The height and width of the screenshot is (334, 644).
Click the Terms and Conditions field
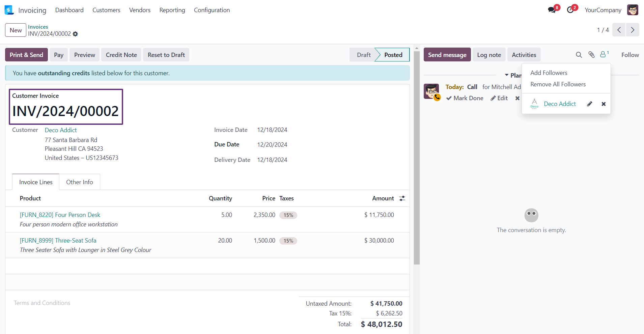(42, 303)
